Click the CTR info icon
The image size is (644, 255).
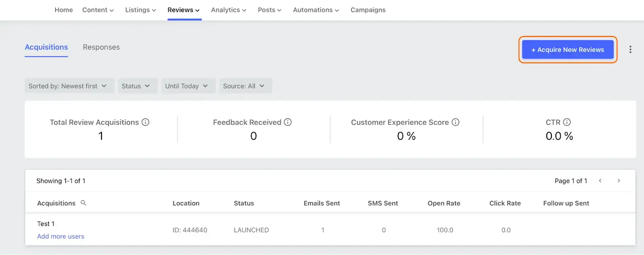tap(567, 122)
